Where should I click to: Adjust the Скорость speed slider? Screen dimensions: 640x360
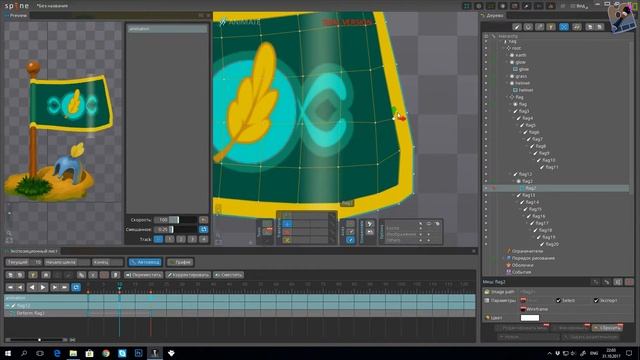tap(183, 220)
